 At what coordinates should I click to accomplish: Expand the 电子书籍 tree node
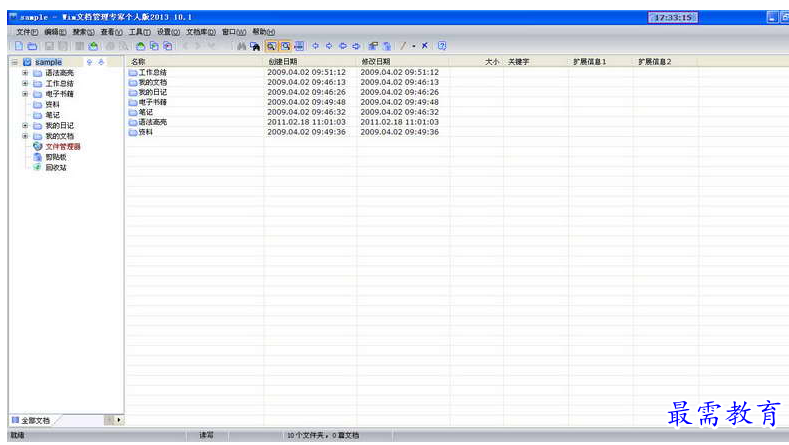pos(25,94)
